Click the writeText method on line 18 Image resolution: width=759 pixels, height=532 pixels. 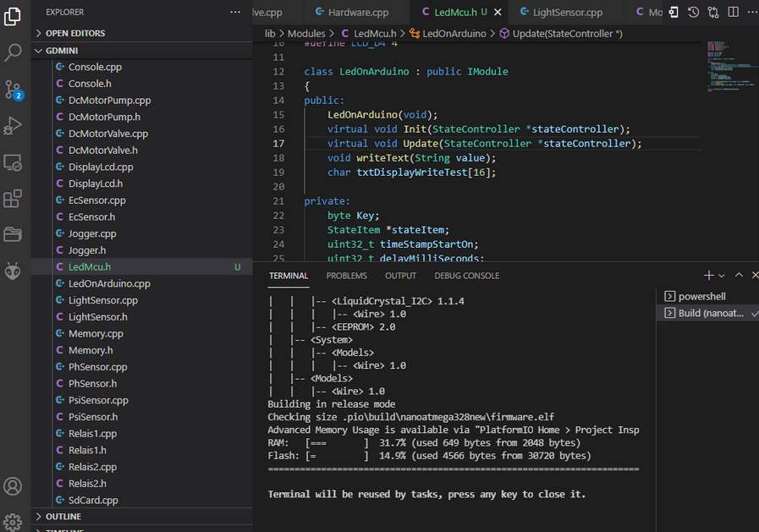tap(382, 158)
